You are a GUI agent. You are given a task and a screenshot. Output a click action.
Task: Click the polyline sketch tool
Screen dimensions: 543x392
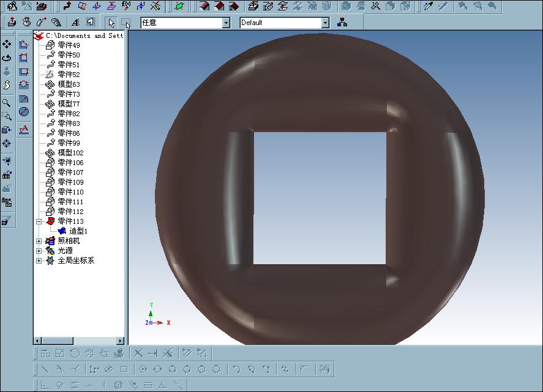pyautogui.click(x=94, y=369)
